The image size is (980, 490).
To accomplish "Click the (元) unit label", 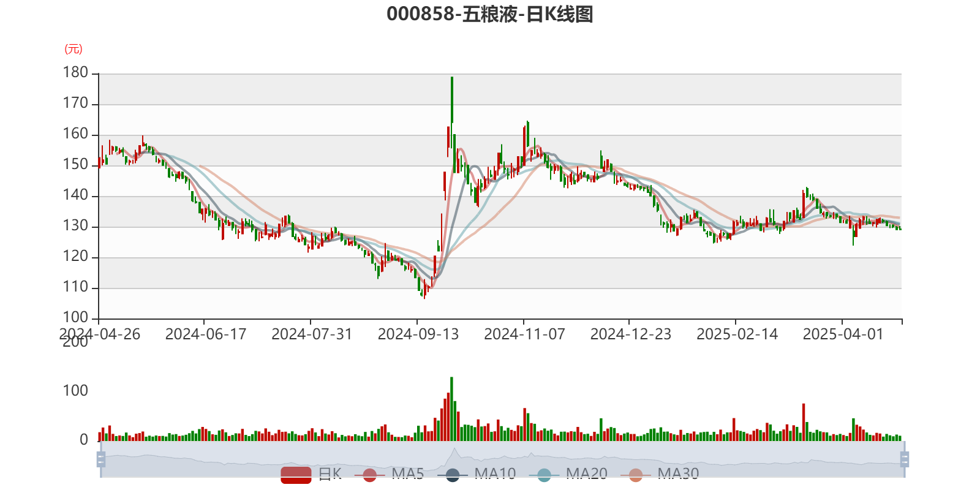I will [x=73, y=49].
